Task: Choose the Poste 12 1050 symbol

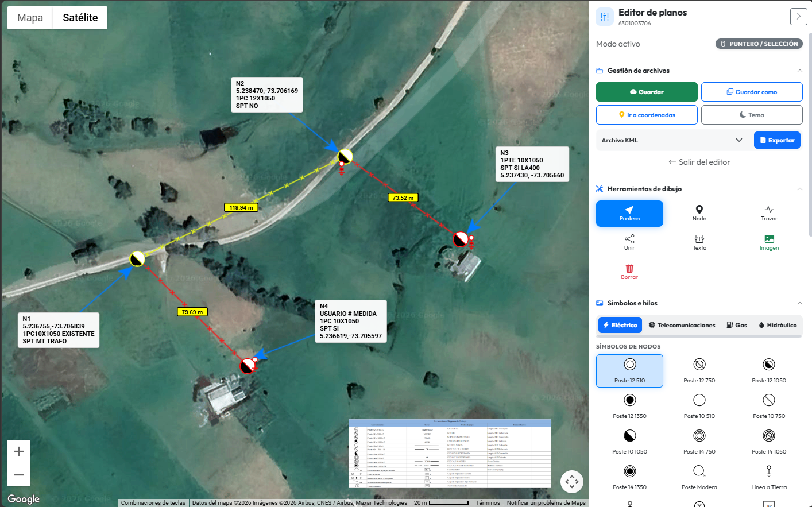Action: [x=769, y=371]
